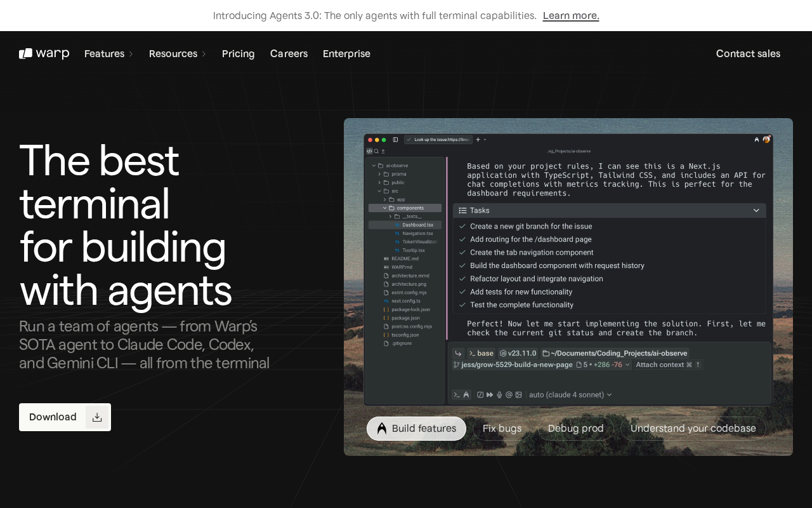Click the download arrow icon on Download button
This screenshot has width=812, height=508.
coord(97,417)
